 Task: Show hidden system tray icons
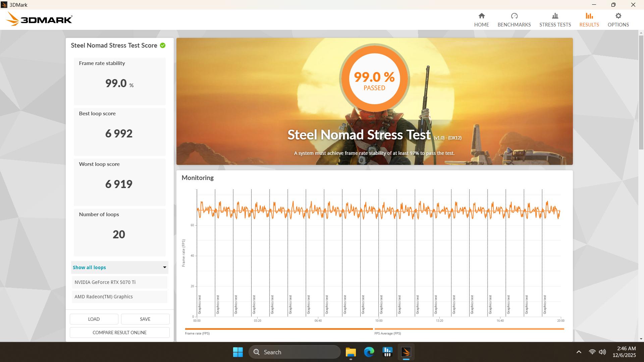point(579,352)
